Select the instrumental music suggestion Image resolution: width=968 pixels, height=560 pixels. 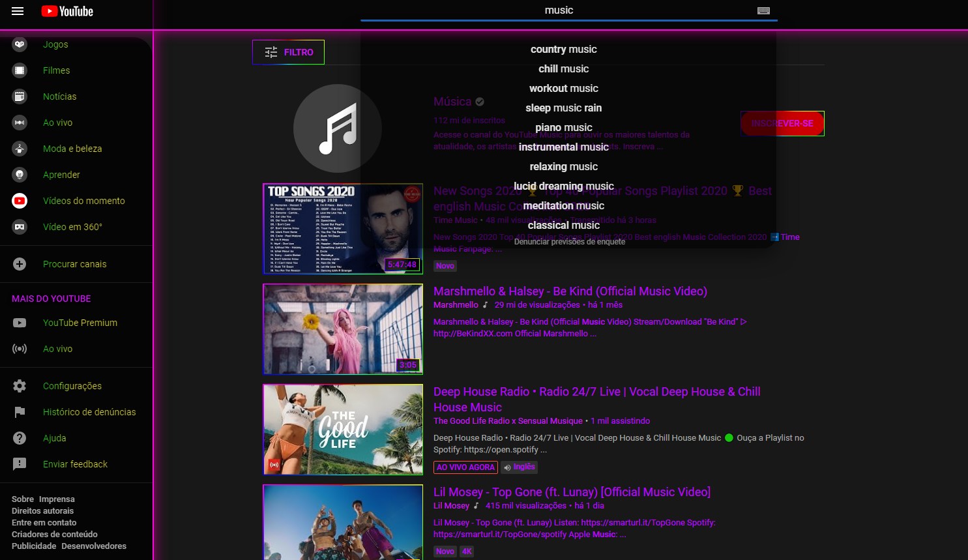point(564,147)
